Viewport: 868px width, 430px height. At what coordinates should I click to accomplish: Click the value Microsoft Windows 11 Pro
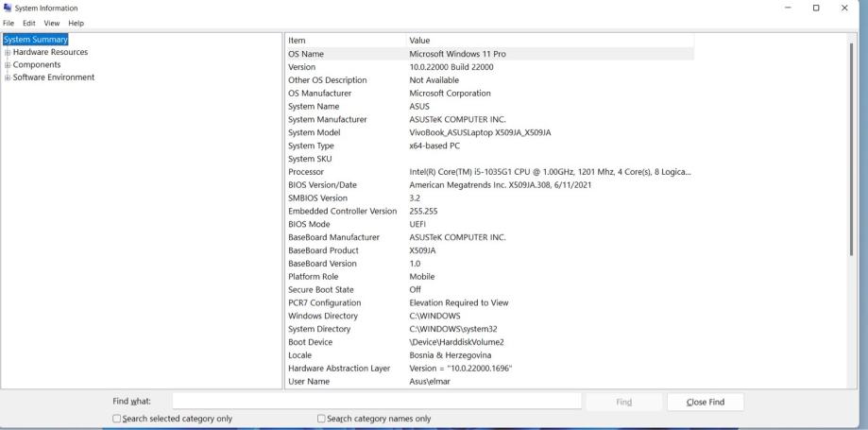click(x=457, y=54)
